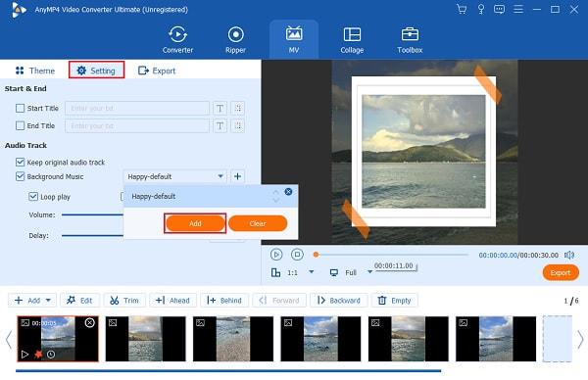Play the first clip thumbnail
This screenshot has height=380, width=588.
click(24, 354)
